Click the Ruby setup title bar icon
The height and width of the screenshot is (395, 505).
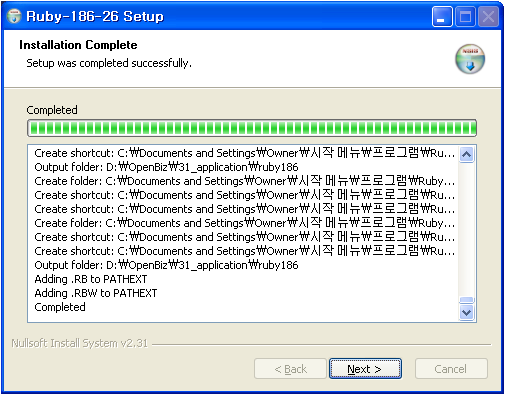[14, 16]
